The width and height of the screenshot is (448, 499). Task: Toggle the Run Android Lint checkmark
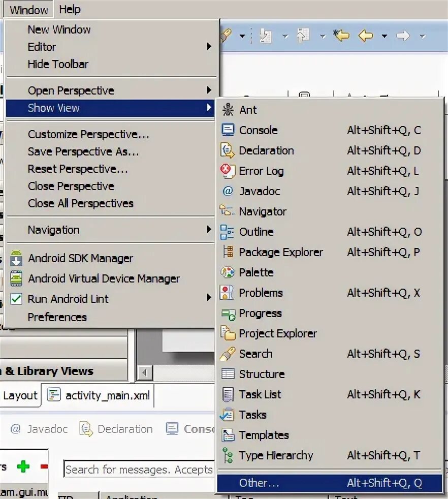(16, 299)
